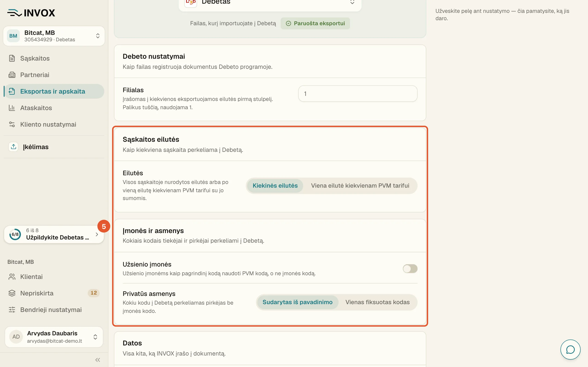
Task: Click the Partneriai building icon
Action: pyautogui.click(x=12, y=75)
